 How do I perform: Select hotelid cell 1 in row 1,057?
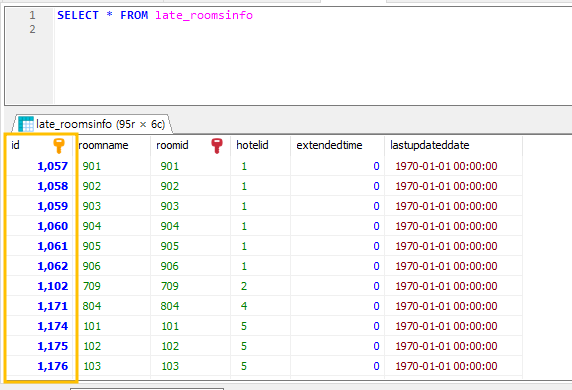coord(260,166)
